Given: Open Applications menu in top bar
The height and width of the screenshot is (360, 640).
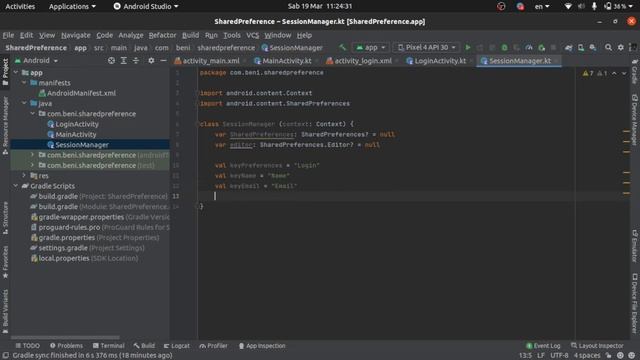Looking at the screenshot, I should point(72,6).
